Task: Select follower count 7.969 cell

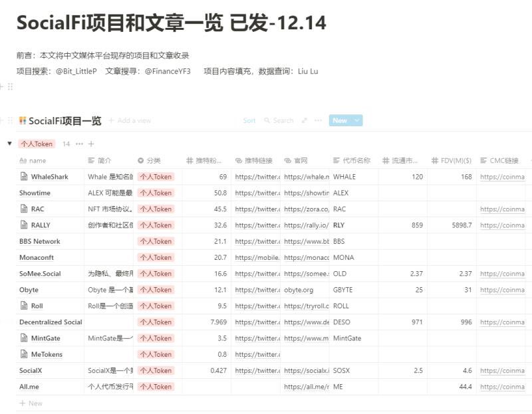Action: (x=207, y=322)
